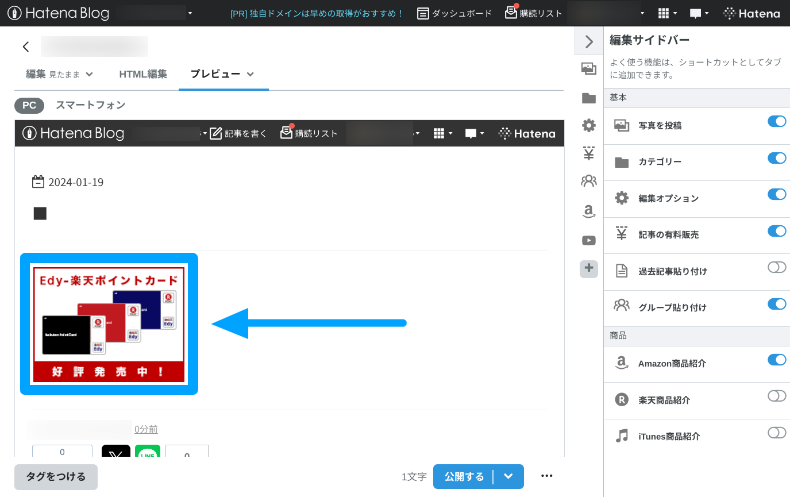
Task: Click the 写真を投稿 picture icon in the list
Action: [x=622, y=126]
